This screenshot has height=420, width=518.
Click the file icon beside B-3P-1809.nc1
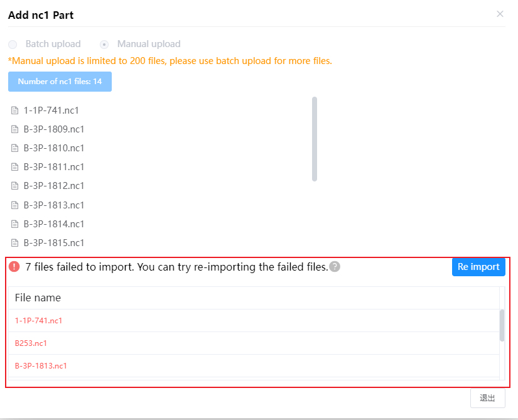(x=14, y=129)
